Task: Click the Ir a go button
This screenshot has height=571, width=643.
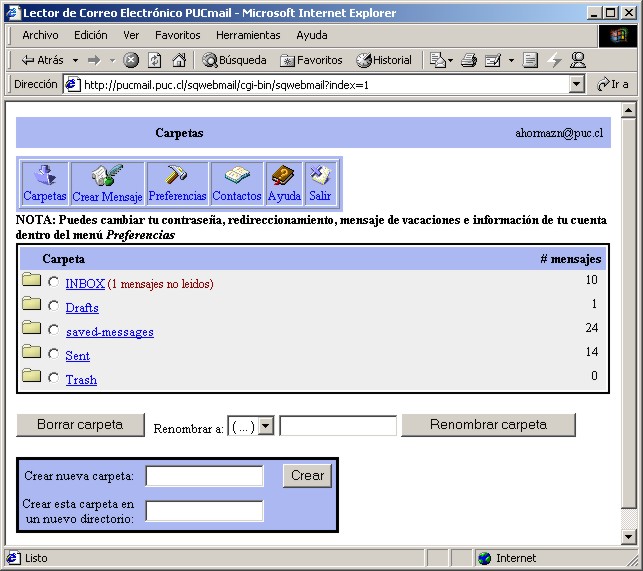Action: 613,85
